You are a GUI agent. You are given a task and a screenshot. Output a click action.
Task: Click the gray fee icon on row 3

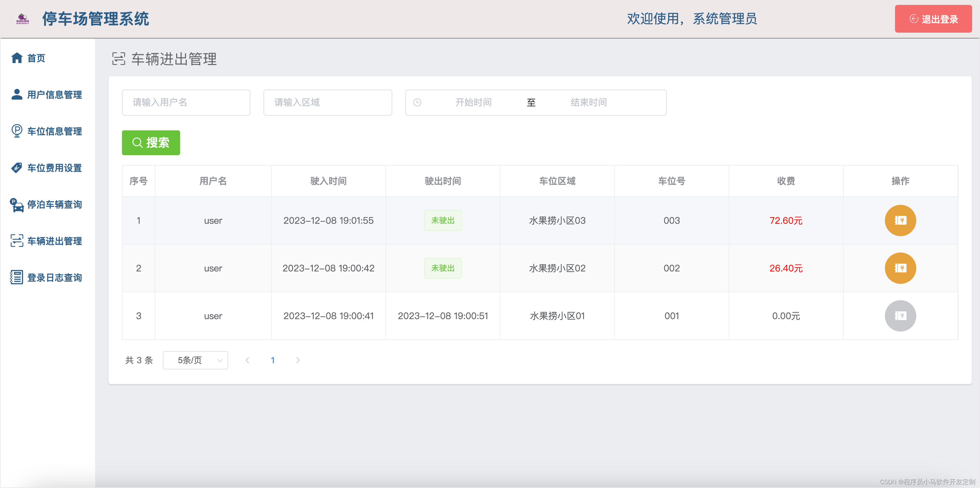[x=901, y=316]
